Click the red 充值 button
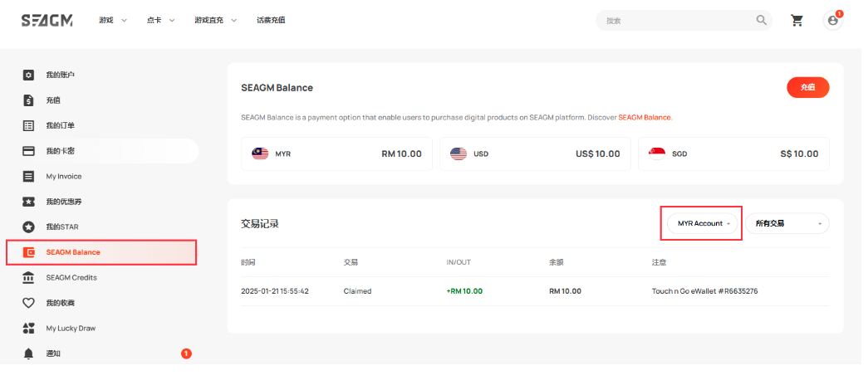Image resolution: width=868 pixels, height=385 pixels. [x=807, y=87]
